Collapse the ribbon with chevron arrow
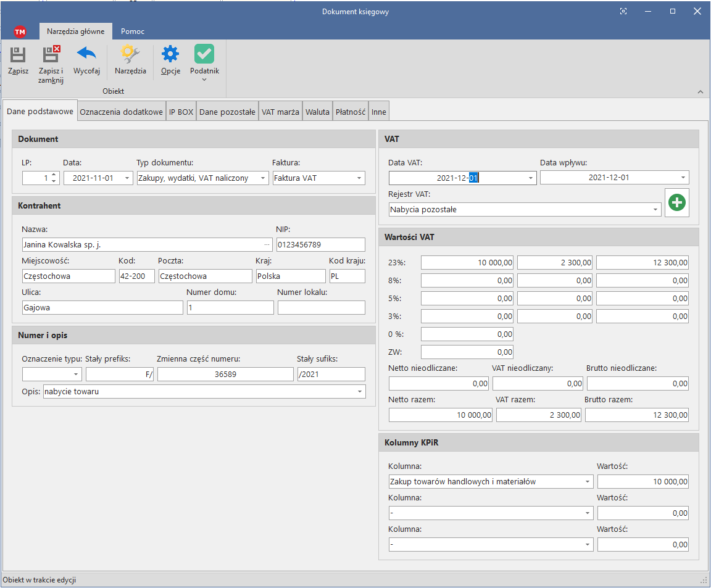This screenshot has width=711, height=588. coord(700,92)
